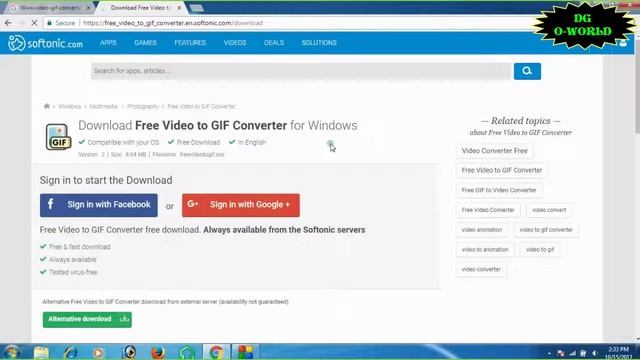Launch Firefox from the taskbar
640x360 pixels.
pyautogui.click(x=158, y=352)
